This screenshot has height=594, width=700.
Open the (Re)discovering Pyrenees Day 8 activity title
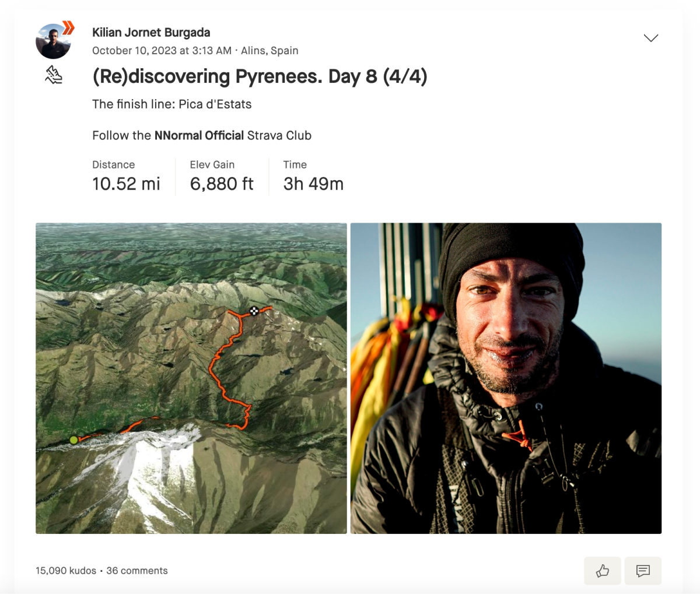click(x=260, y=76)
